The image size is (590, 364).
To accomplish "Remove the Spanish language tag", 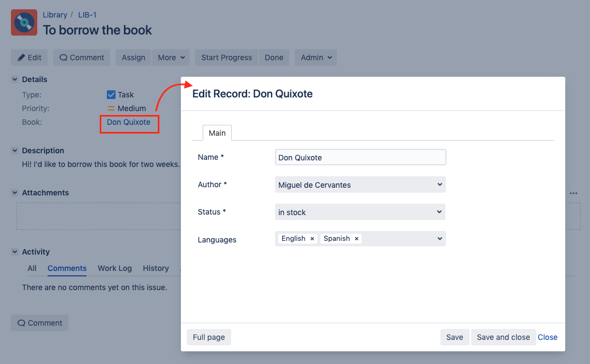I will pyautogui.click(x=357, y=239).
